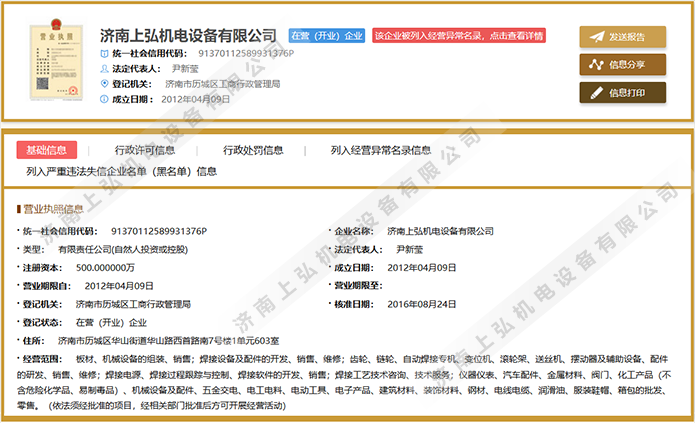The width and height of the screenshot is (695, 423).
Task: Click the company title 济南上弘机电设备有限公司
Action: click(188, 35)
